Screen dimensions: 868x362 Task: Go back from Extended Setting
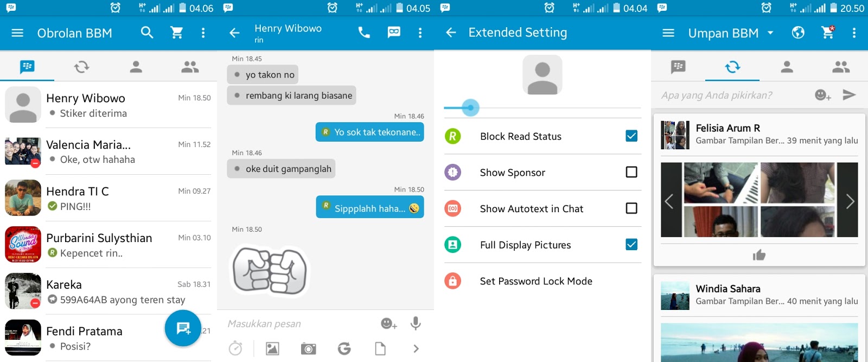click(451, 33)
